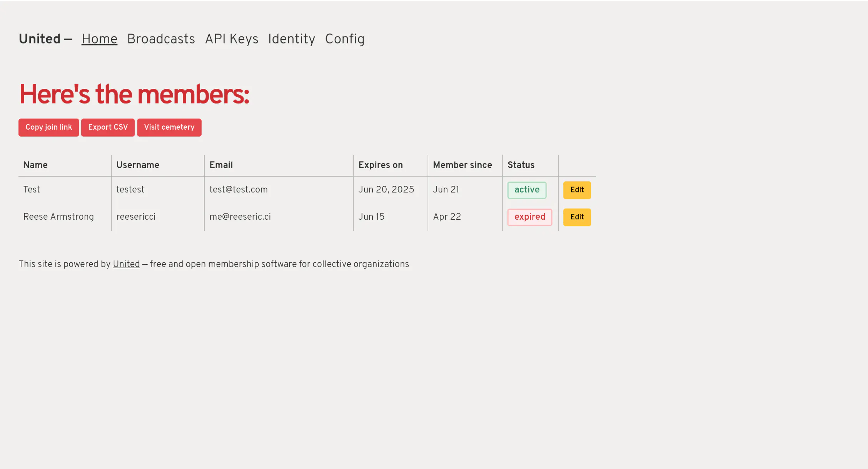The image size is (868, 469).
Task: Select the Email column header
Action: point(221,165)
